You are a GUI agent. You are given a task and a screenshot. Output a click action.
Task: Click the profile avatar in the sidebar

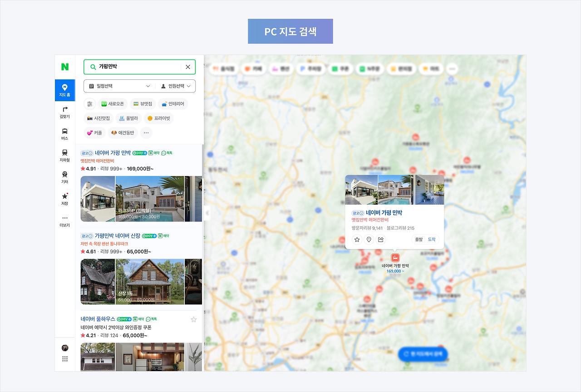[65, 348]
